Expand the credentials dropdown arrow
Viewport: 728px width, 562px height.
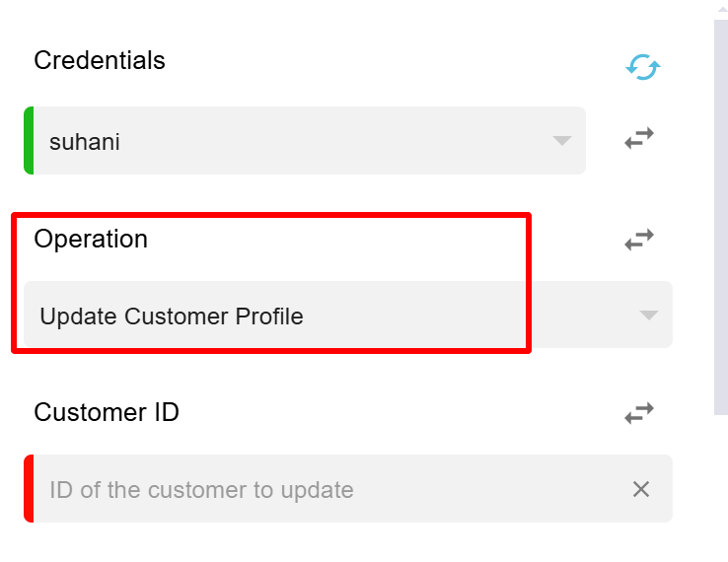click(x=562, y=141)
